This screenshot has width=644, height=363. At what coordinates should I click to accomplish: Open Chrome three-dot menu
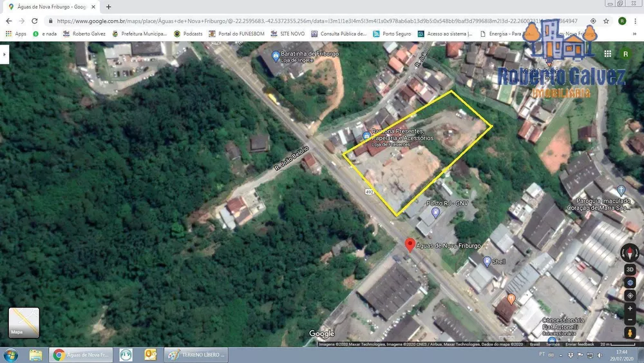pyautogui.click(x=636, y=21)
